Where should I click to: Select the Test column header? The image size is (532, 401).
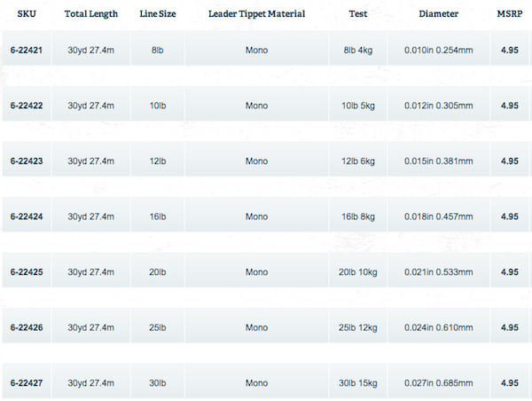coord(358,14)
